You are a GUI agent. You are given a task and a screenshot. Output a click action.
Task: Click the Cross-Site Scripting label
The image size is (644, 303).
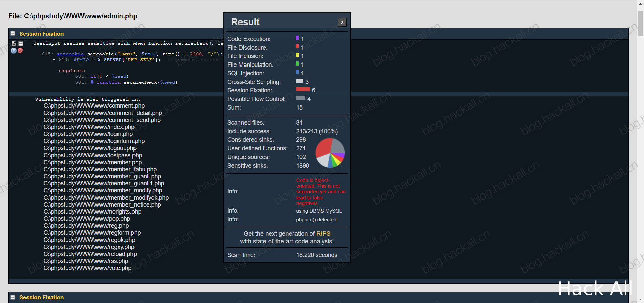pyautogui.click(x=254, y=82)
